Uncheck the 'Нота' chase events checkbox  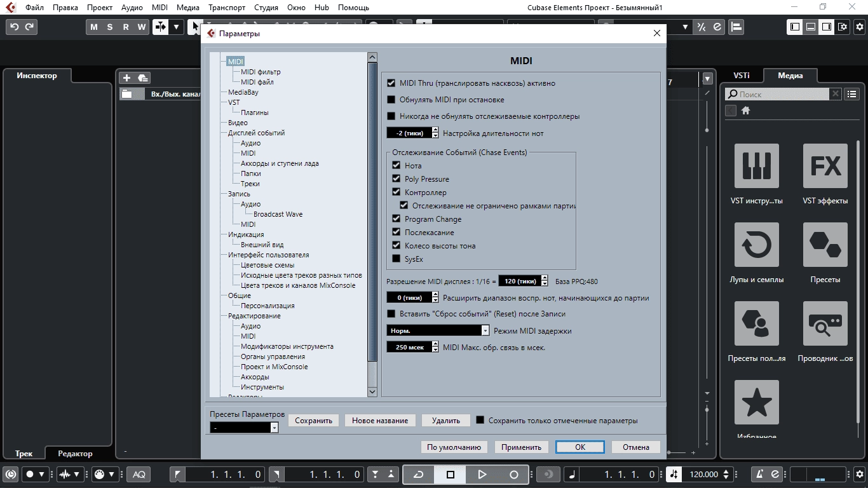[397, 165]
